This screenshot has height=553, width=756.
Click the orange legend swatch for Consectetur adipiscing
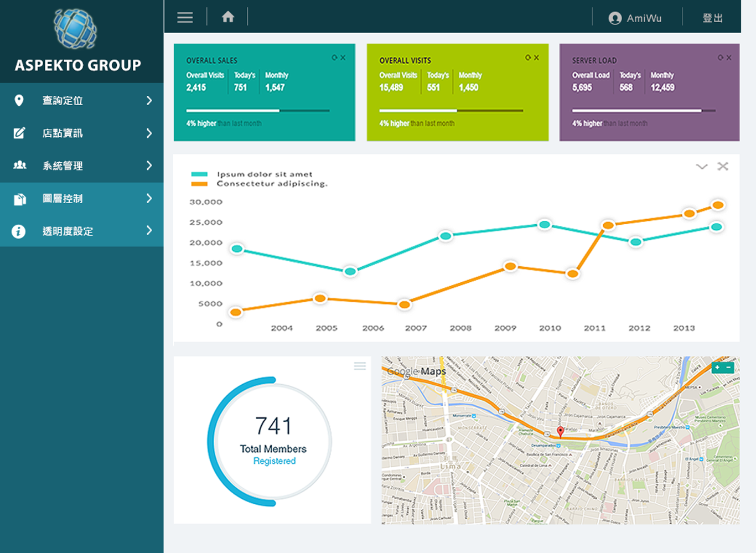pyautogui.click(x=199, y=184)
